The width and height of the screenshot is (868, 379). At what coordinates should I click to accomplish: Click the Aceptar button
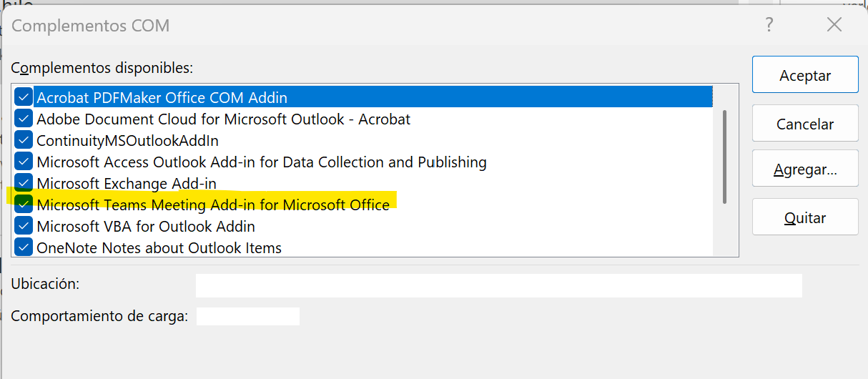coord(805,75)
